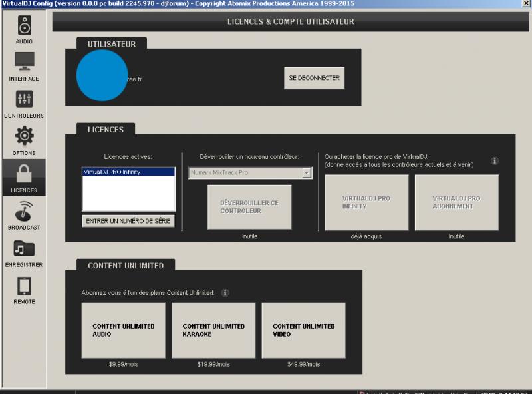Click the blue user avatar circle
Image resolution: width=532 pixels, height=394 pixels.
(102, 75)
